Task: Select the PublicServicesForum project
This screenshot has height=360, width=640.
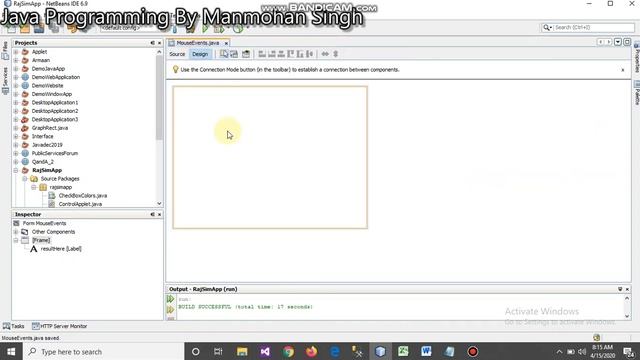Action: tap(55, 153)
